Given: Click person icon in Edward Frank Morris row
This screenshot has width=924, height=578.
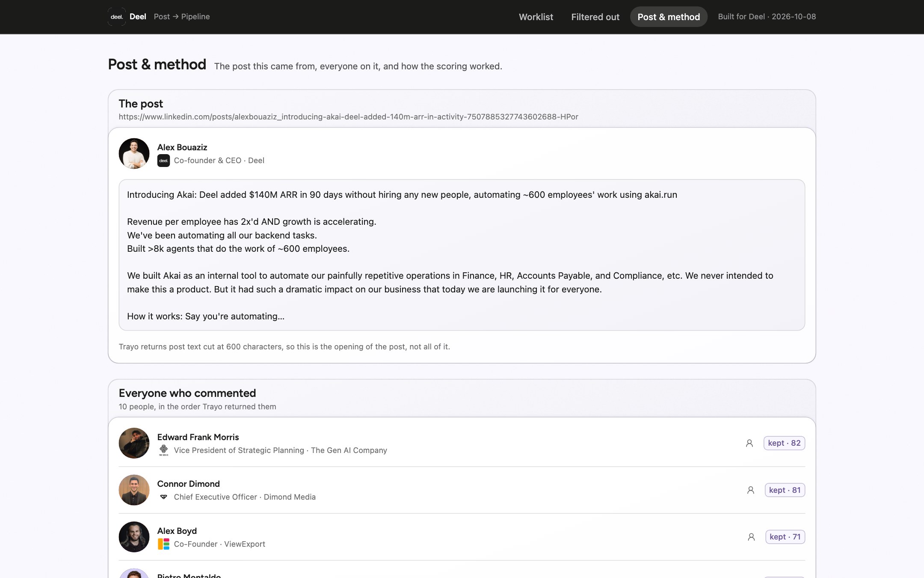Looking at the screenshot, I should tap(749, 443).
